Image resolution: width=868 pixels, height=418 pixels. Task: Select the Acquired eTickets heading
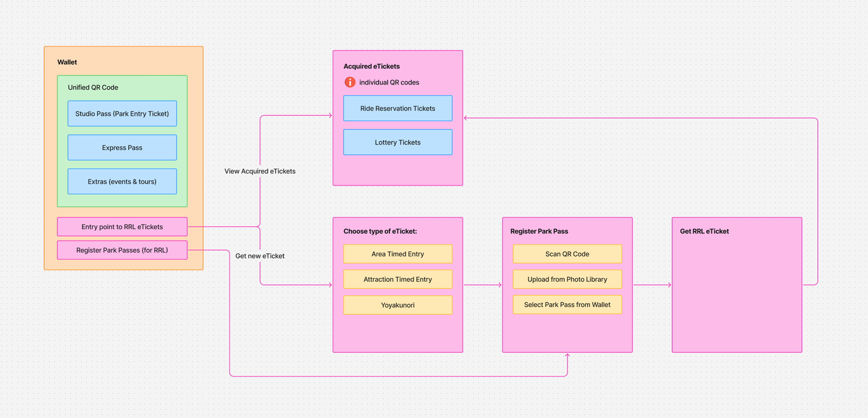click(x=371, y=66)
